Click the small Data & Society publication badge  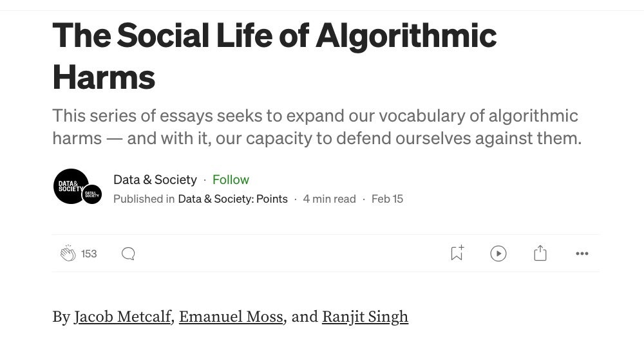pos(92,194)
